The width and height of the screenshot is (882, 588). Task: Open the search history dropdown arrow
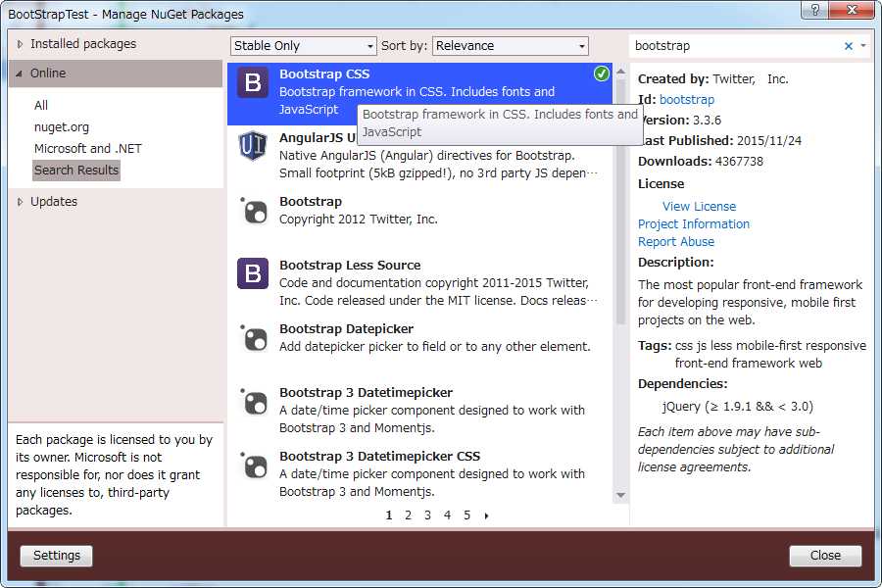862,46
